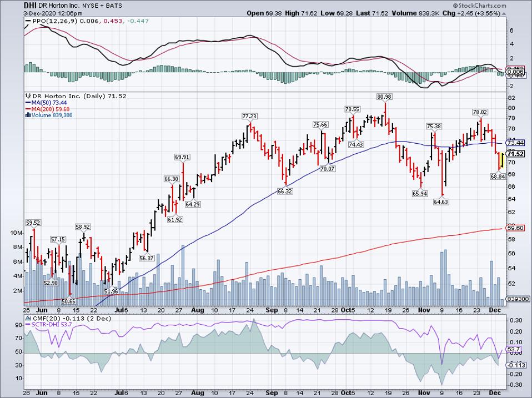The width and height of the screenshot is (532, 398).
Task: Click the volume bars icon in the legend
Action: pyautogui.click(x=28, y=115)
